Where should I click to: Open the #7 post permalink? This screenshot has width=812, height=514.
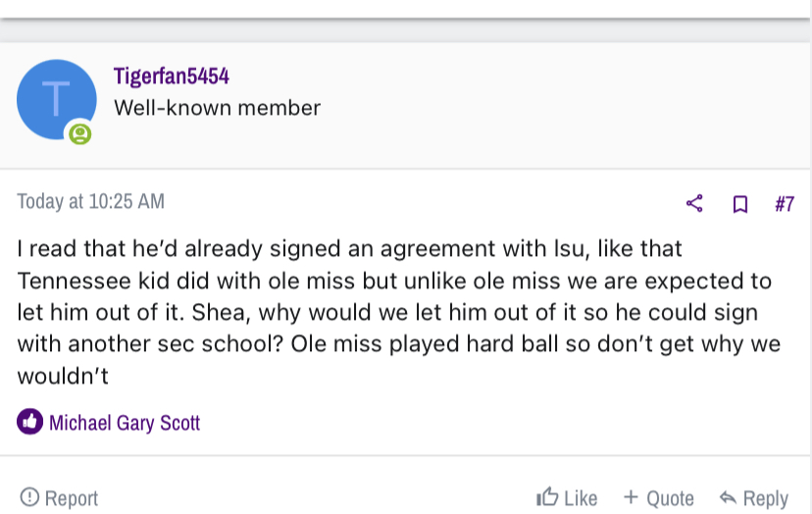click(x=785, y=204)
